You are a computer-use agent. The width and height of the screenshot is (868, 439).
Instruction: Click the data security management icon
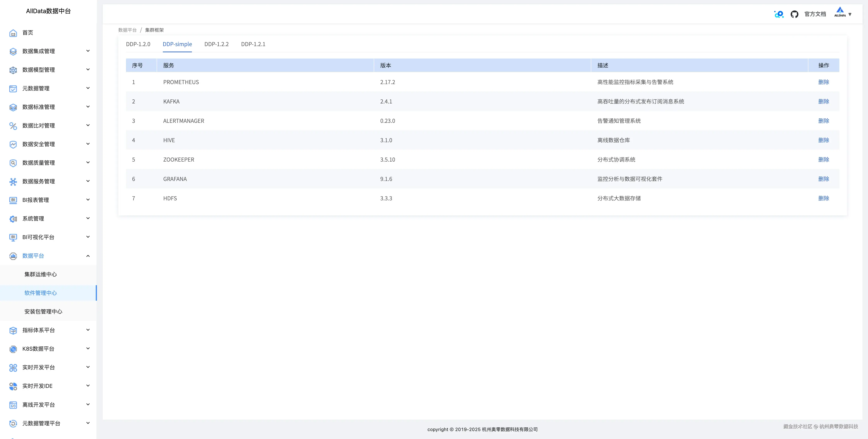(x=13, y=144)
